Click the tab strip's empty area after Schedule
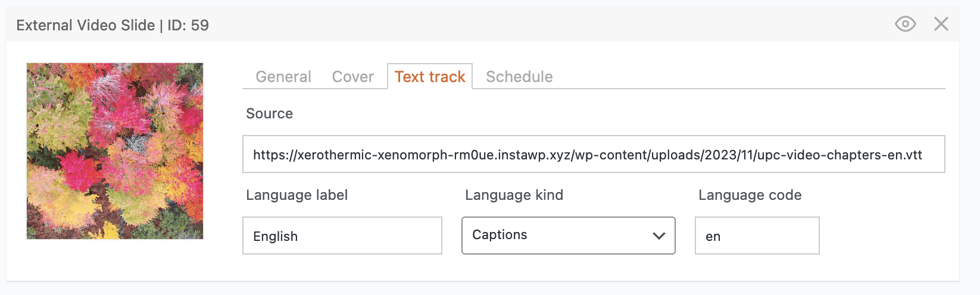 coord(744,77)
